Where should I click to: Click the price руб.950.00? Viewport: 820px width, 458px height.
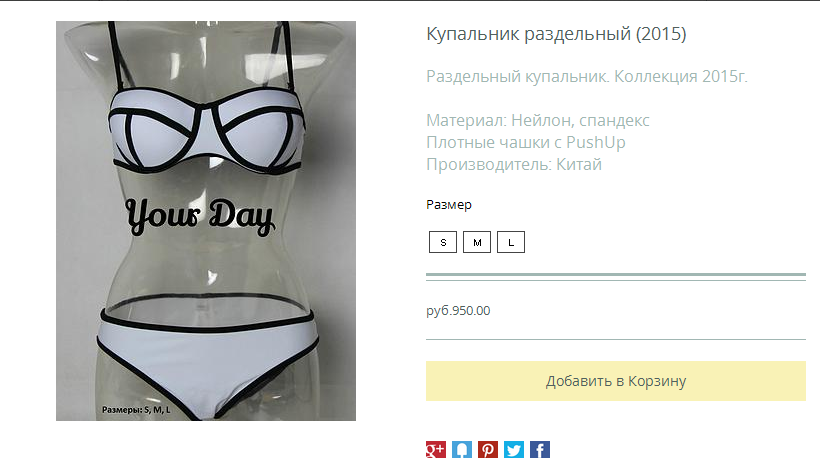point(458,311)
